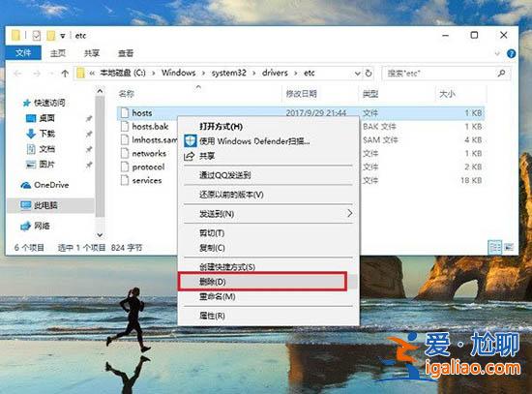The height and width of the screenshot is (394, 532).
Task: Sort by the 类型 column header
Action: coord(370,94)
